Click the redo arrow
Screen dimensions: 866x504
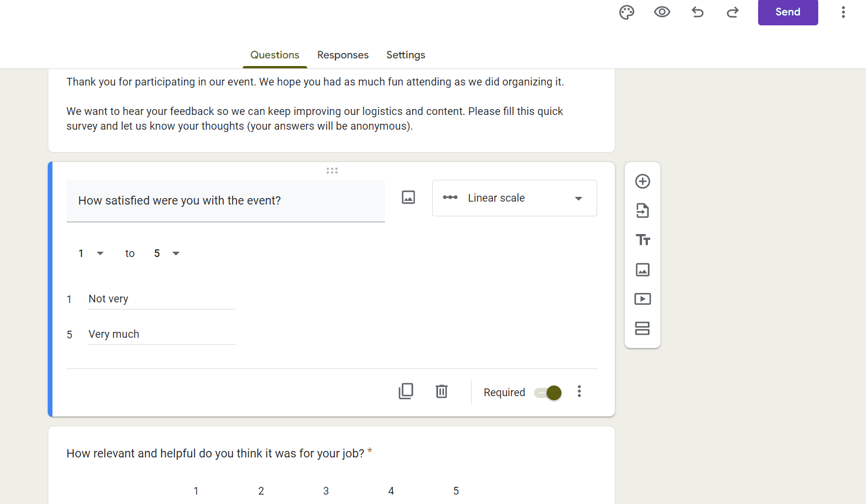pyautogui.click(x=733, y=12)
